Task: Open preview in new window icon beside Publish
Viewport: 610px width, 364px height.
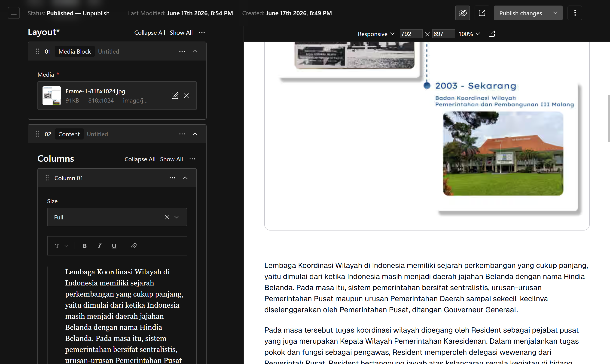Action: coord(482,13)
